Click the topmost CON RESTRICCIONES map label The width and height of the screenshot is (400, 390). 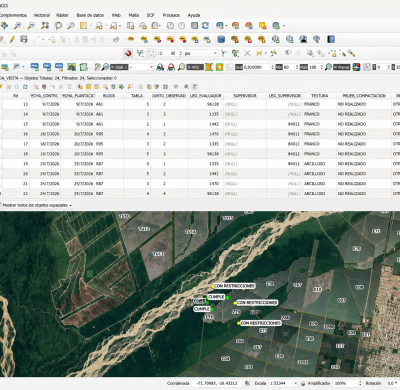click(x=234, y=286)
